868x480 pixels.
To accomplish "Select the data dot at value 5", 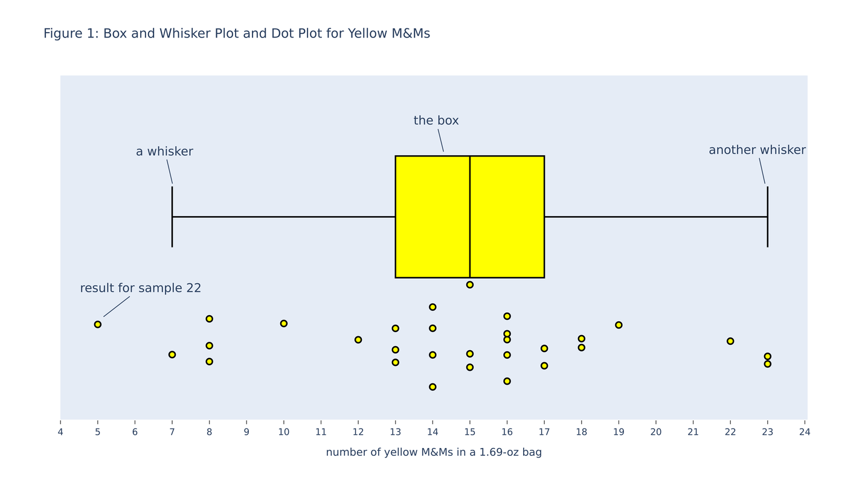I will [98, 324].
